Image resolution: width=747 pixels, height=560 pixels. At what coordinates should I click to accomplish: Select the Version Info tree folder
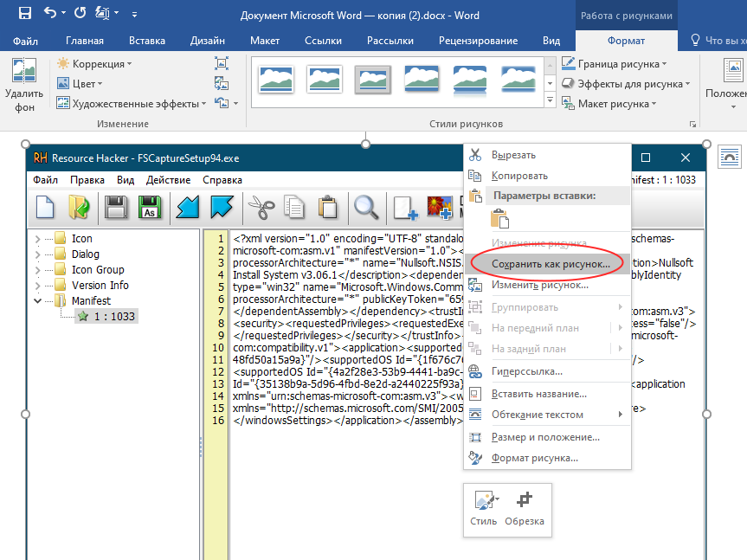tap(100, 286)
